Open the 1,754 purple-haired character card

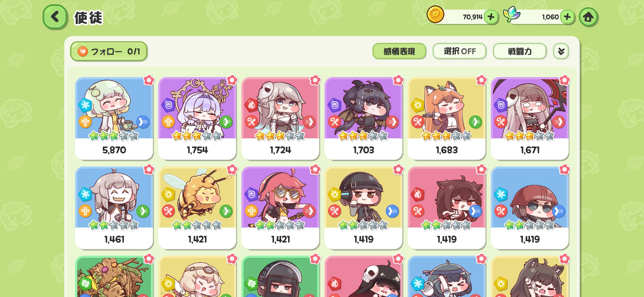(197, 118)
